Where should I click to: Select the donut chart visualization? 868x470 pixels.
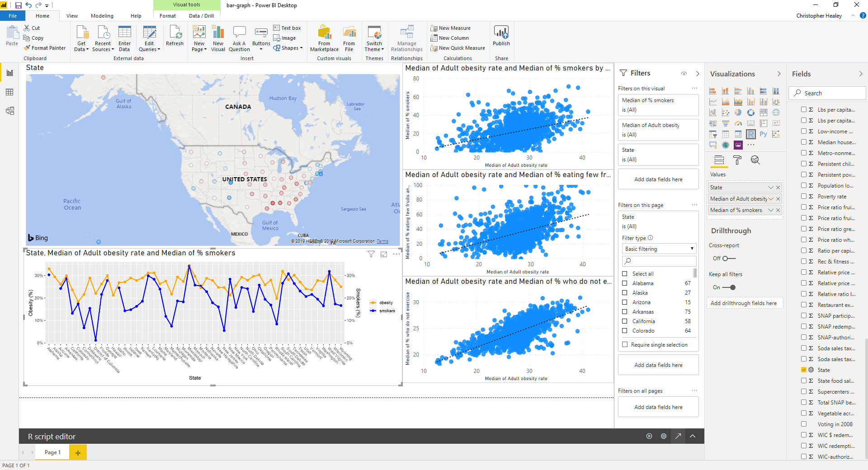751,113
